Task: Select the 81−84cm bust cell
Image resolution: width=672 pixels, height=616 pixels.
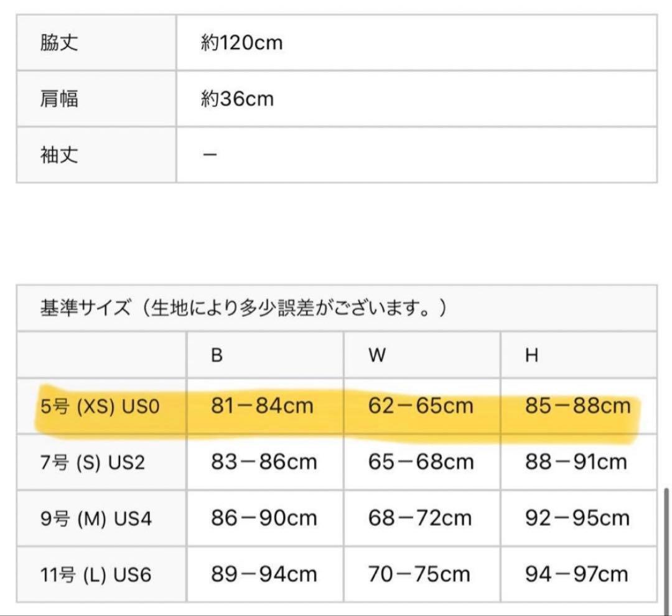Action: pyautogui.click(x=262, y=407)
